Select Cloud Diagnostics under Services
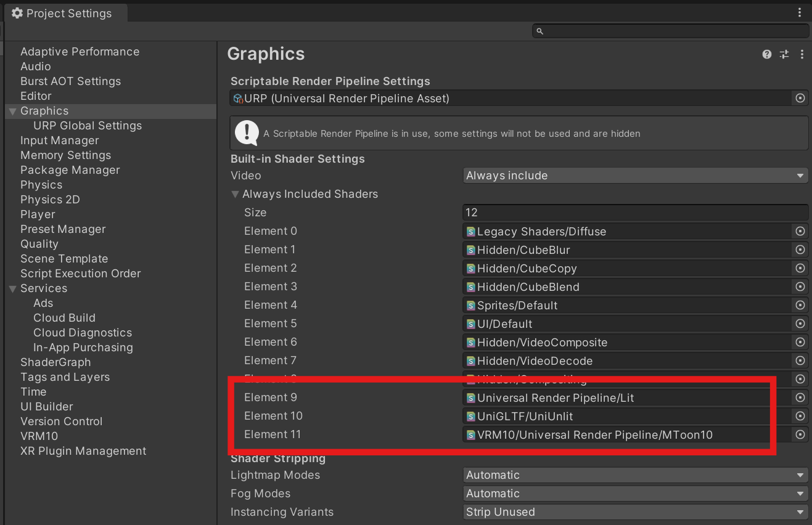The width and height of the screenshot is (812, 525). coord(83,333)
